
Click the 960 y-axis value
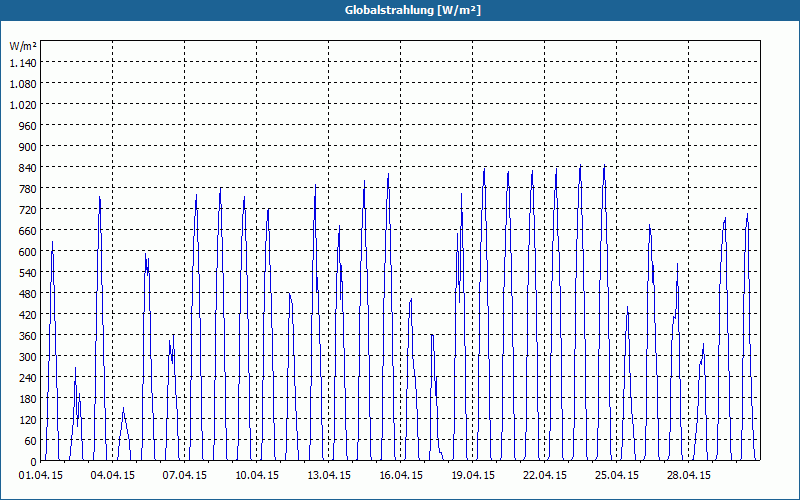(x=29, y=126)
